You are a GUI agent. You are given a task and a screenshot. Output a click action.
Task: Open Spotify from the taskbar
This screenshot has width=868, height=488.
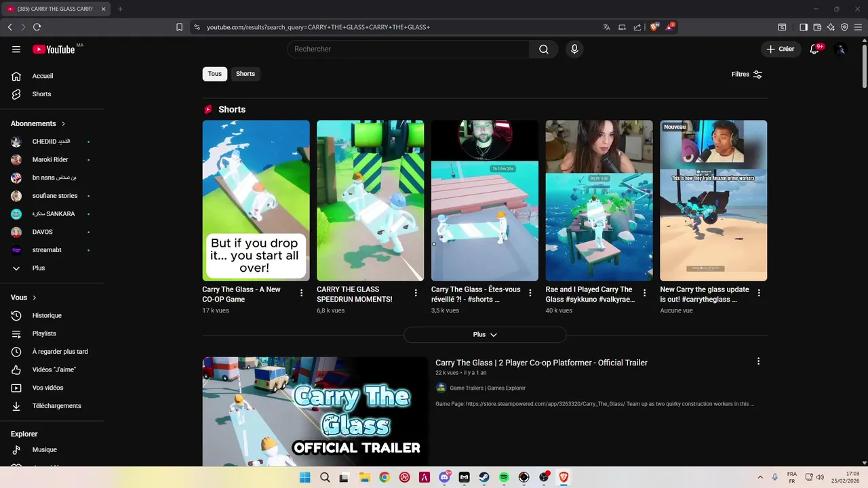tap(504, 477)
